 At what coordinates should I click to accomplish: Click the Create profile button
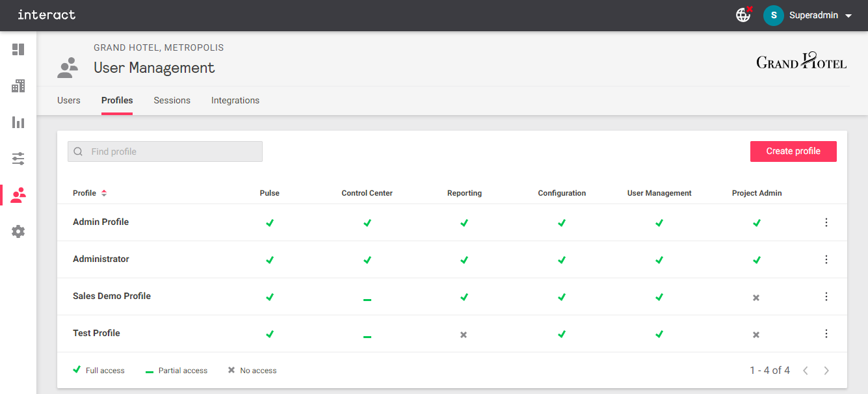tap(793, 151)
